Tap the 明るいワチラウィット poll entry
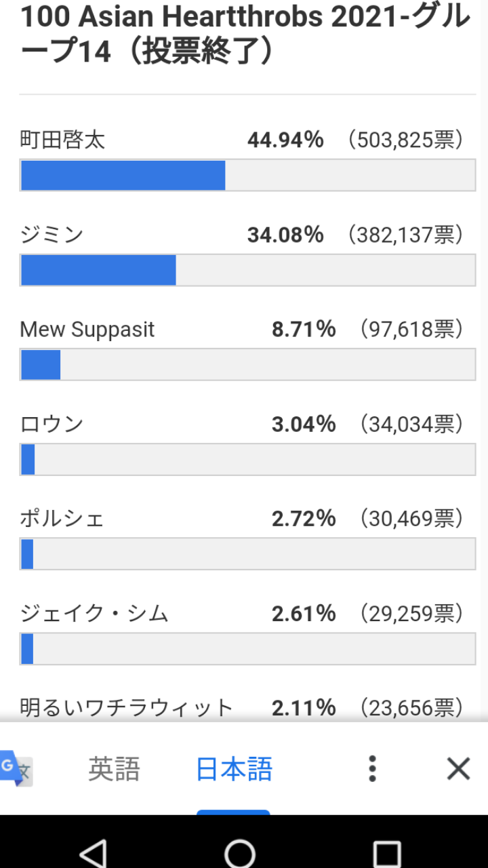The height and width of the screenshot is (868, 488). (x=127, y=708)
